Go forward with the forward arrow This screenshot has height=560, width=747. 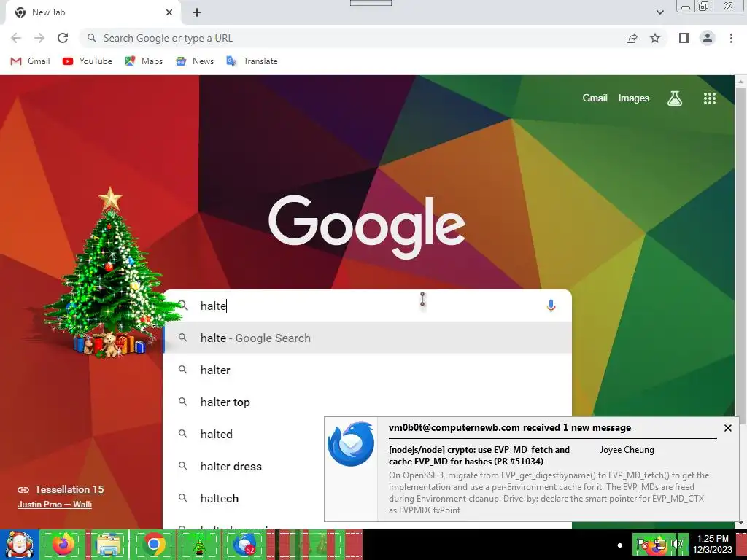(39, 38)
